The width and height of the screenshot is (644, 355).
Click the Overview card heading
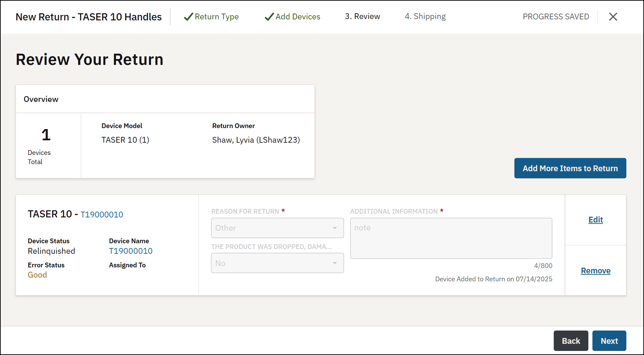click(x=41, y=99)
